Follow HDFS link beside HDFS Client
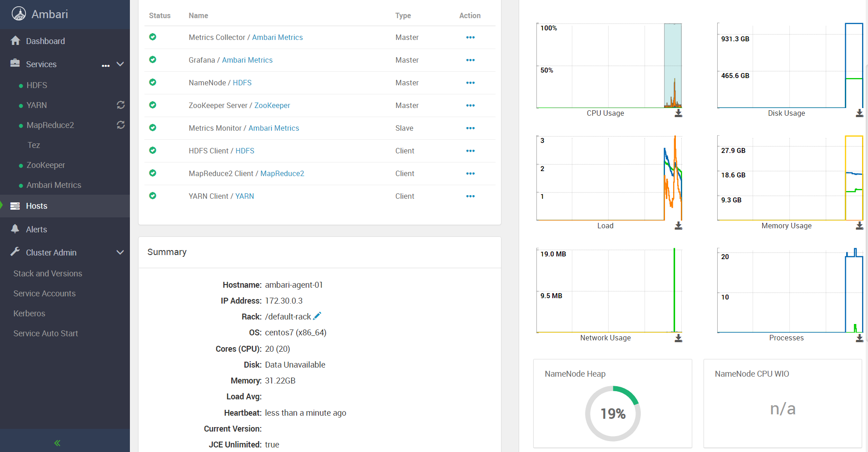The height and width of the screenshot is (452, 868). pos(245,151)
